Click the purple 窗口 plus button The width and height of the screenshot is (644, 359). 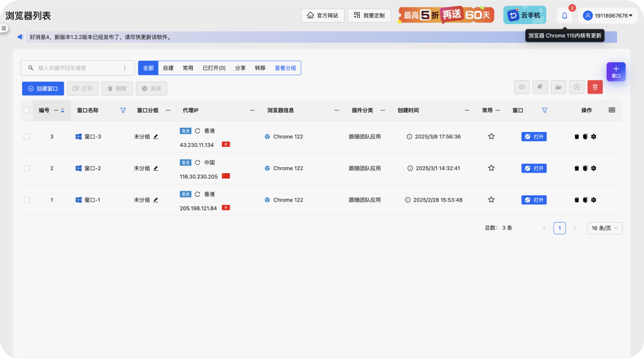click(x=616, y=71)
